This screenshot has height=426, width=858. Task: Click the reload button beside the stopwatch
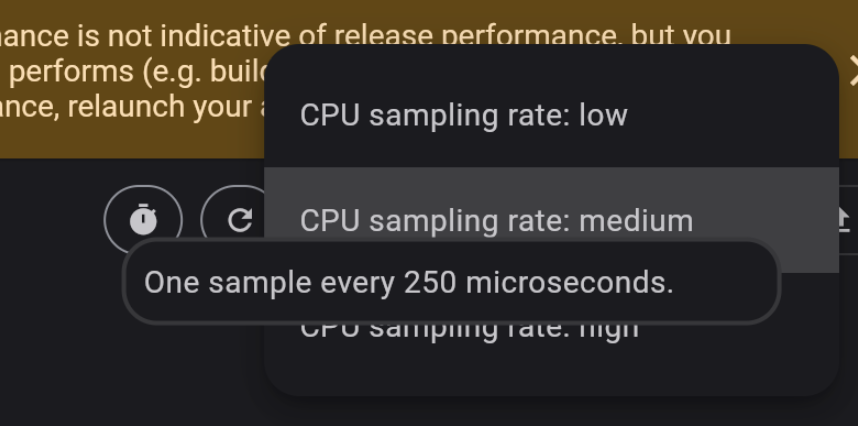[x=238, y=219]
